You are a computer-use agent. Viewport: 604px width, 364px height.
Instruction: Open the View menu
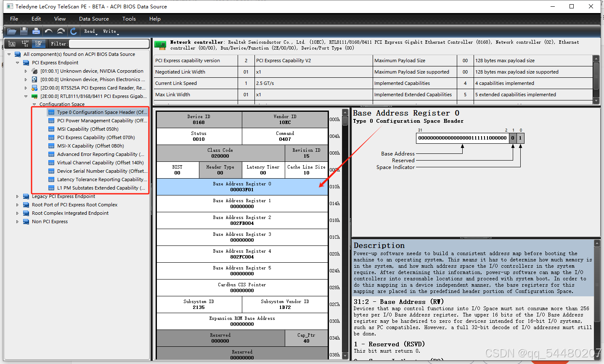(x=60, y=18)
